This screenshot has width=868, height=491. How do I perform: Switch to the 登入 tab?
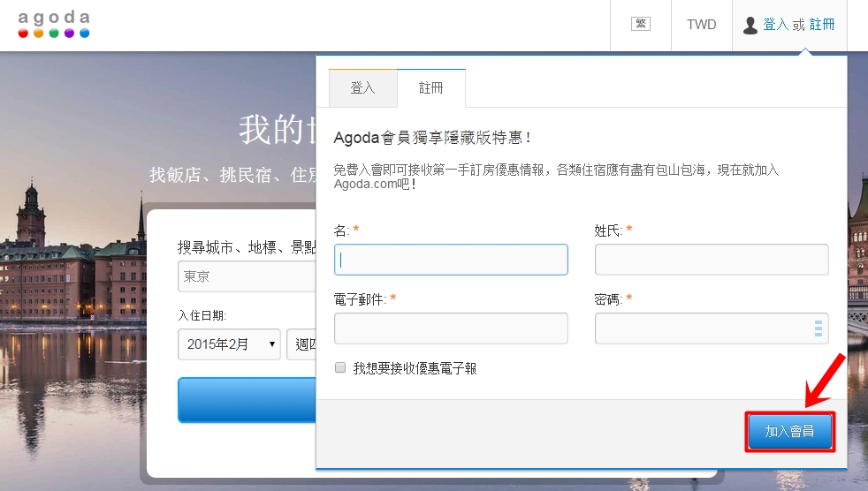coord(362,87)
